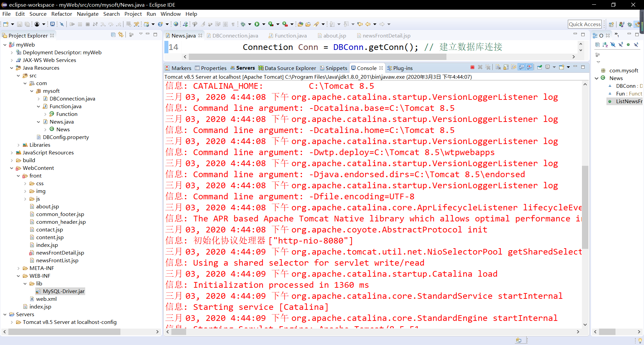Click the editor horizontal scrollbar thumb
This screenshot has height=345, width=644.
pos(317,57)
